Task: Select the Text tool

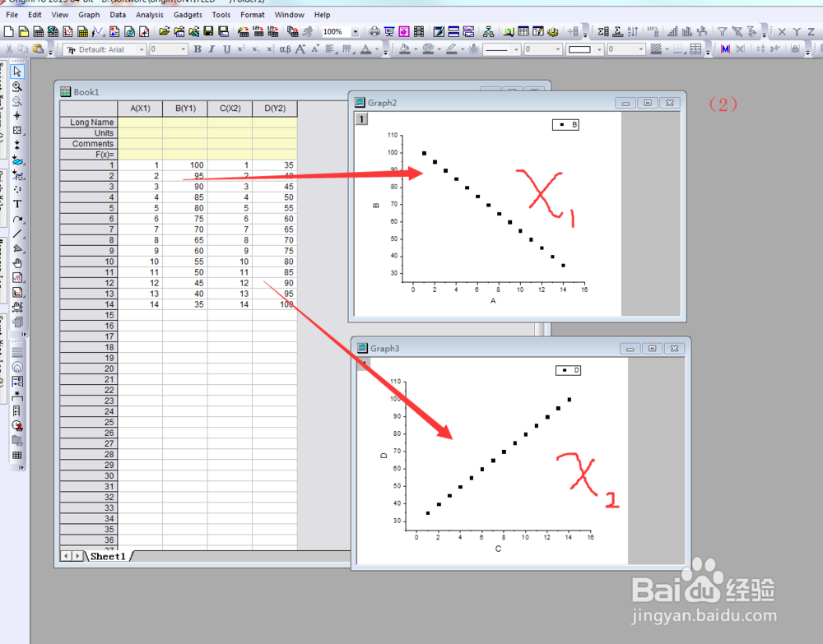Action: tap(17, 204)
